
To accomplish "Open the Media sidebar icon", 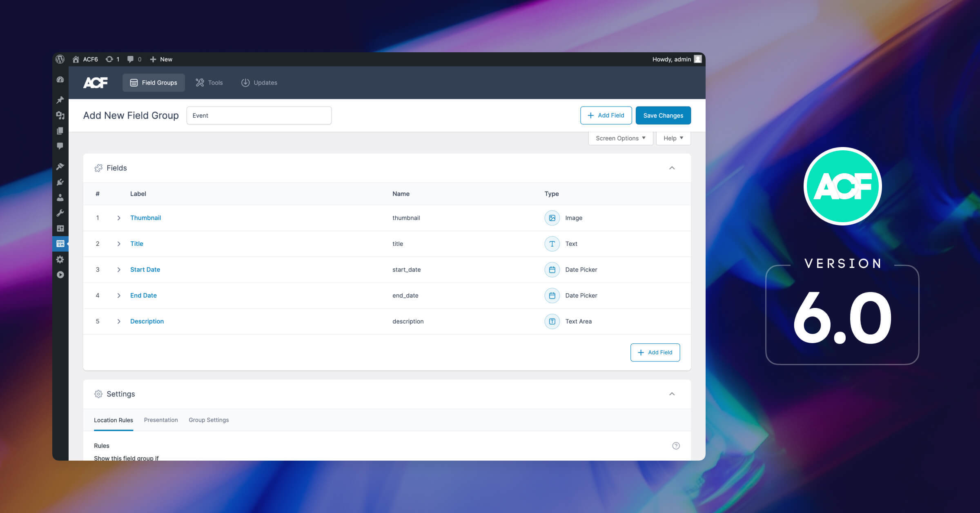I will point(60,116).
